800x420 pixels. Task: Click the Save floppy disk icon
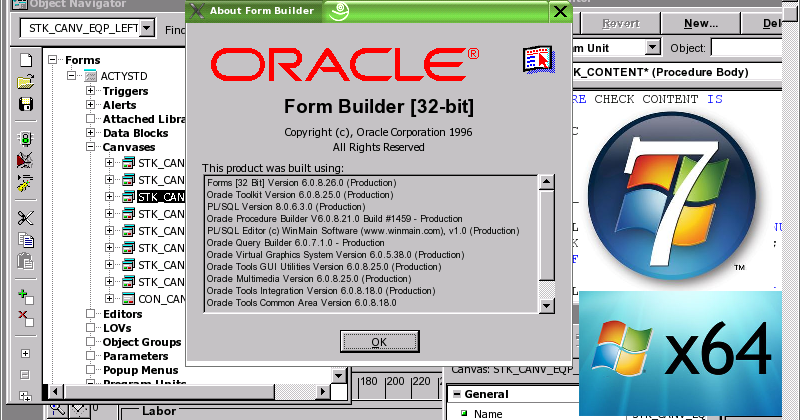point(26,104)
